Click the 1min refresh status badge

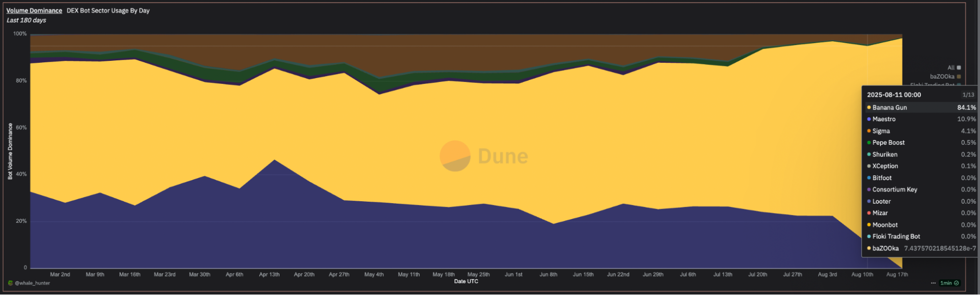point(949,283)
